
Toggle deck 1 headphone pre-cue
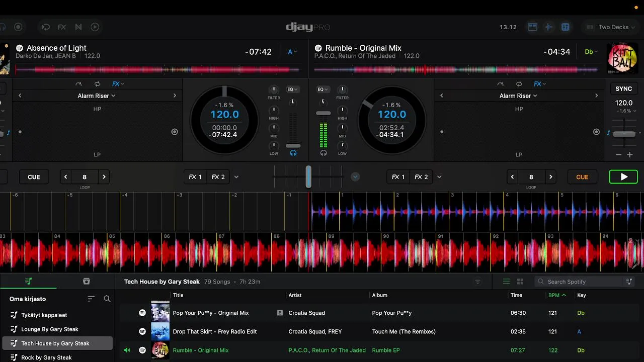point(293,153)
